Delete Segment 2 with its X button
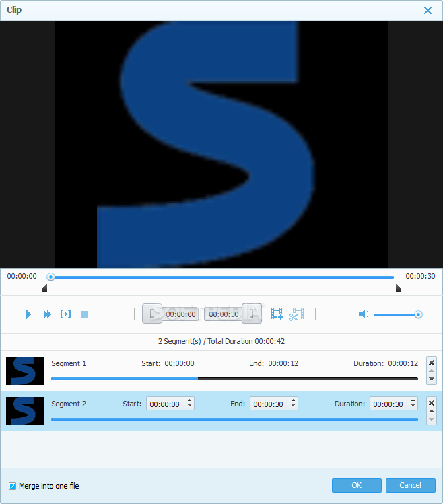This screenshot has height=504, width=443. coord(432,403)
